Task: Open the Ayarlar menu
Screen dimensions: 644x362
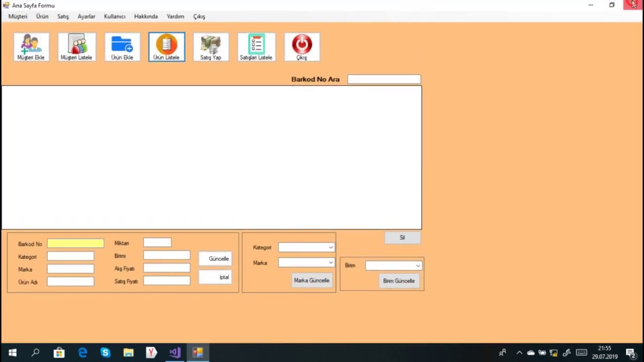Action: click(x=87, y=16)
